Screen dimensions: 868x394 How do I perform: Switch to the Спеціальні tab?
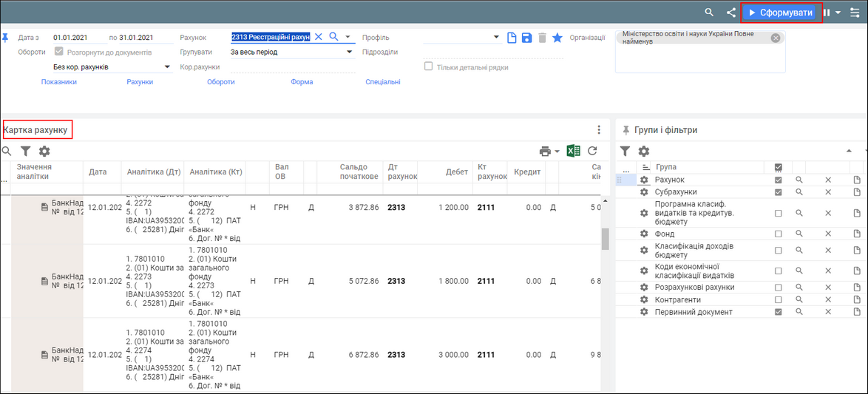point(382,82)
